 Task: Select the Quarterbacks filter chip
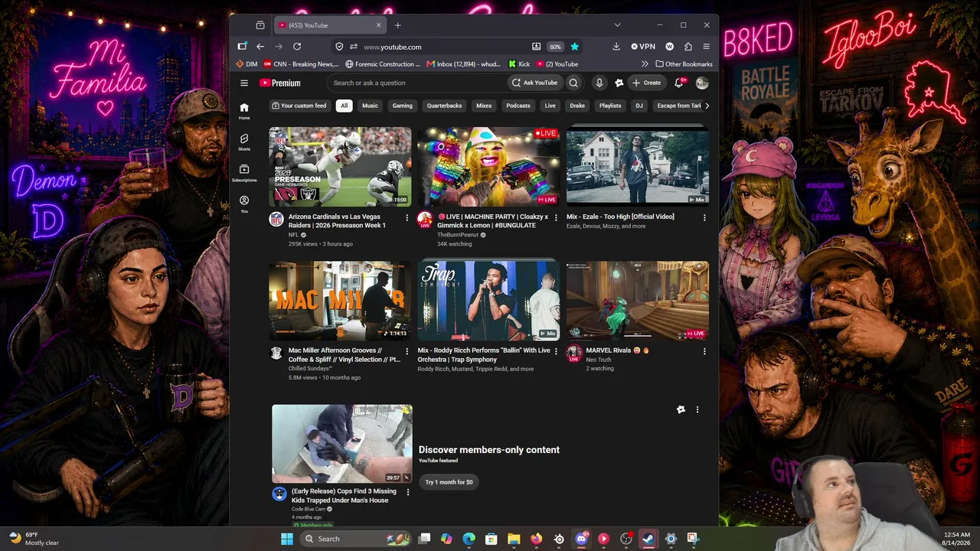(444, 106)
